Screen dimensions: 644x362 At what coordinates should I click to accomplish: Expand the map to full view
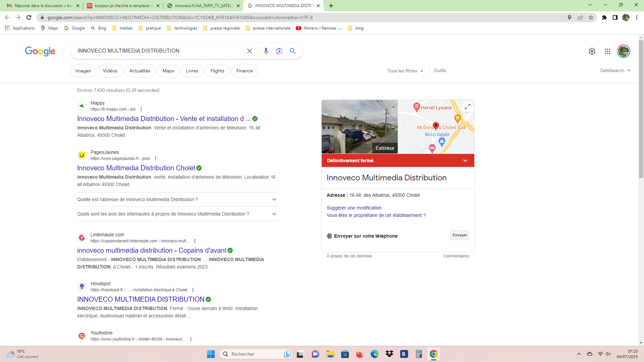[x=467, y=107]
